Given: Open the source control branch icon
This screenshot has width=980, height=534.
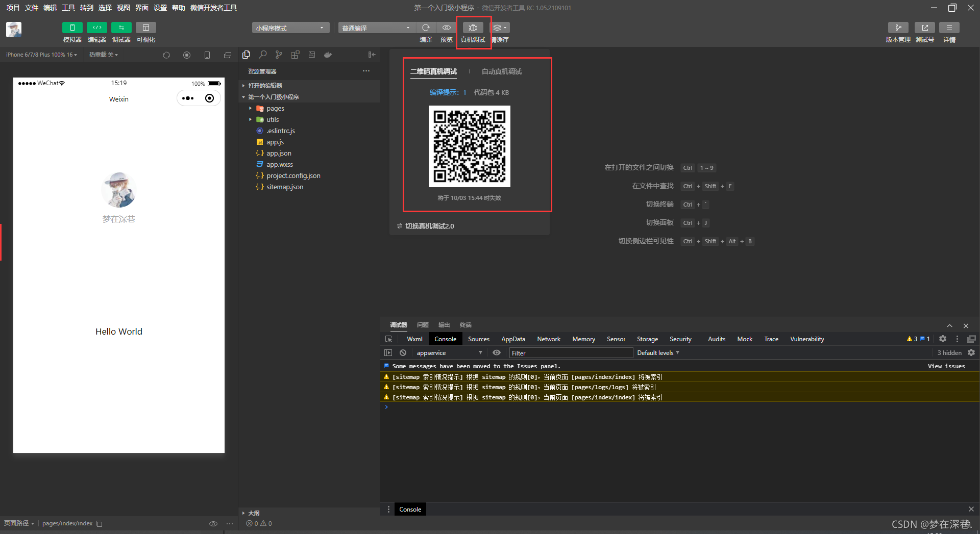Looking at the screenshot, I should (279, 55).
